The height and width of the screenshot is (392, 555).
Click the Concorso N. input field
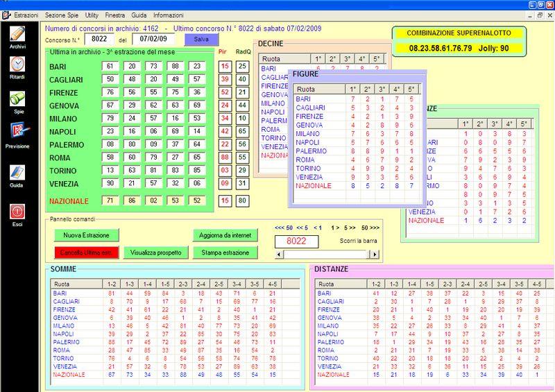[x=99, y=39]
